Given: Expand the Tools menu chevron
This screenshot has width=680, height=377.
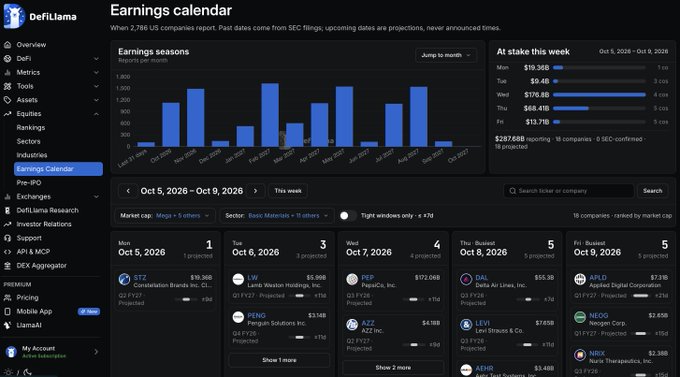Looking at the screenshot, I should [96, 86].
